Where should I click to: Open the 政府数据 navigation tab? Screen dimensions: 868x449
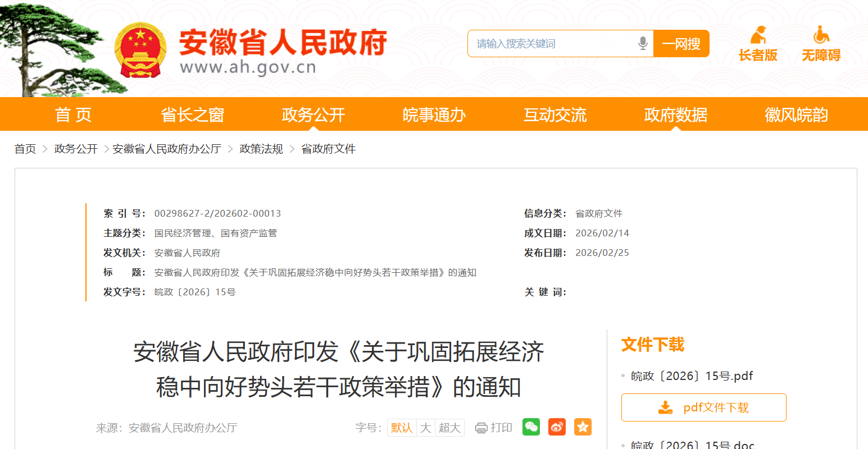coord(676,114)
